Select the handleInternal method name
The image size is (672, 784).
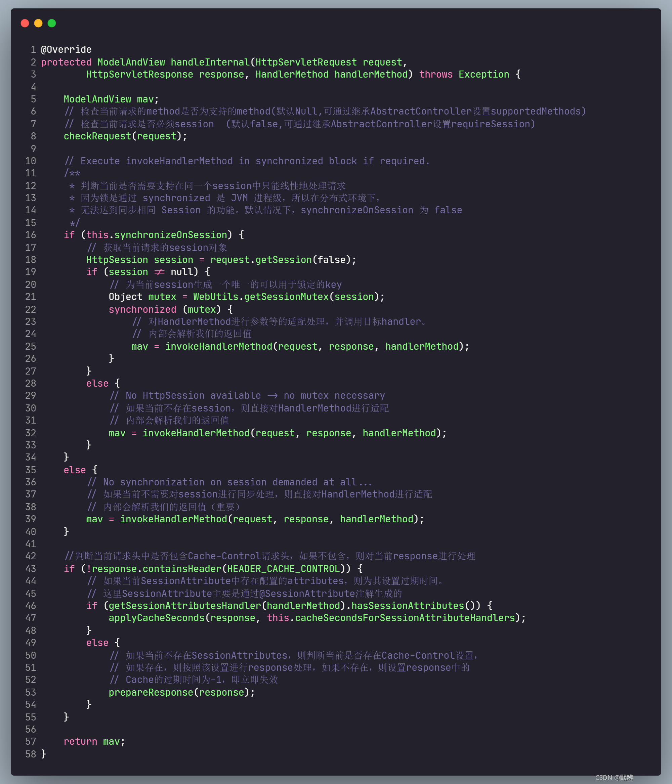tap(210, 62)
